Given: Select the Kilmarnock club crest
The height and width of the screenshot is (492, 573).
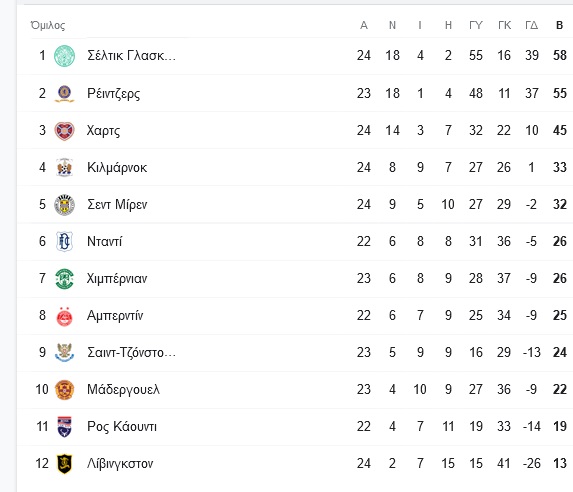Looking at the screenshot, I should pos(64,167).
